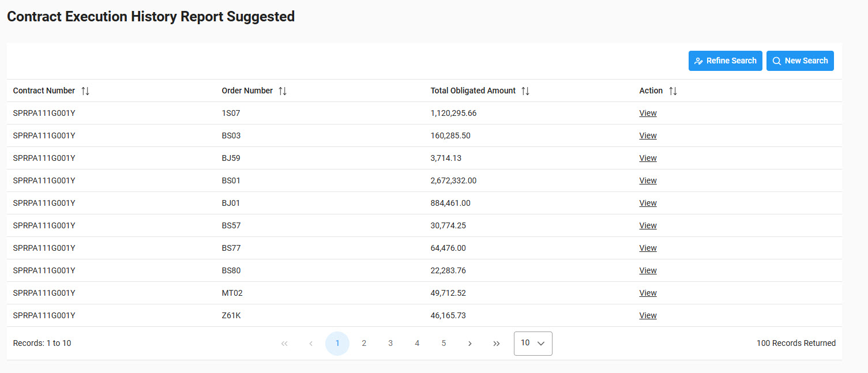Image resolution: width=868 pixels, height=373 pixels.
Task: Click the '100 Records Returned' text
Action: click(796, 344)
